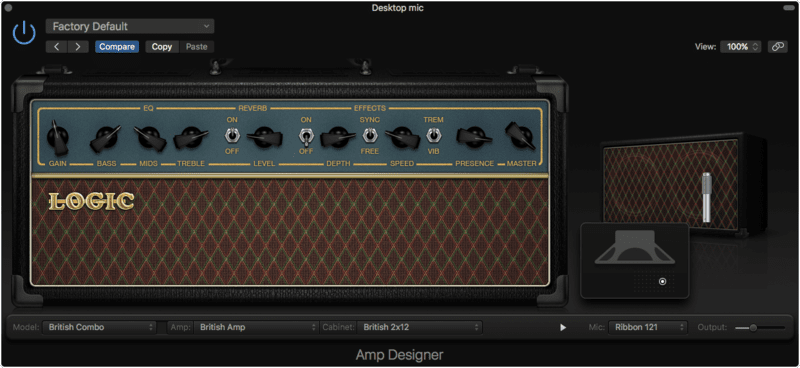
Task: Click the Master knob
Action: (520, 136)
